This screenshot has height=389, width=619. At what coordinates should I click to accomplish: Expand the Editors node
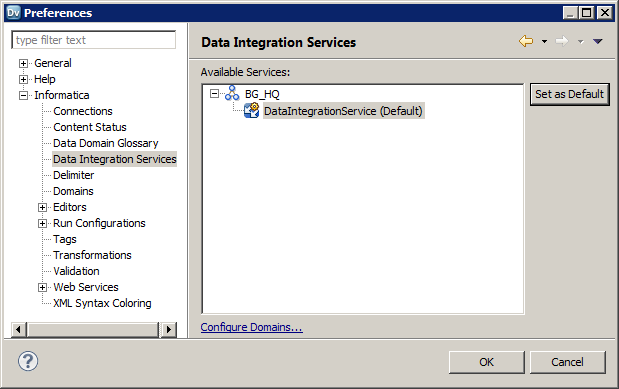pyautogui.click(x=42, y=207)
